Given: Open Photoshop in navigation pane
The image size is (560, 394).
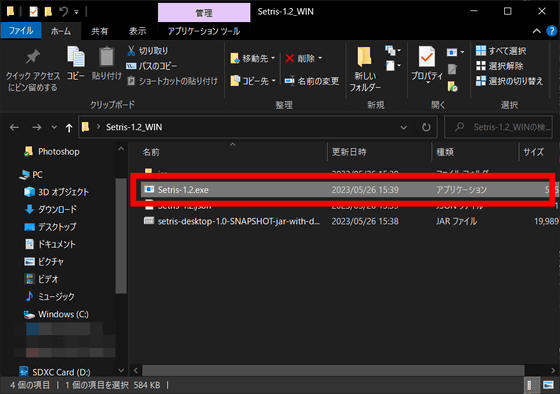Looking at the screenshot, I should (52, 152).
